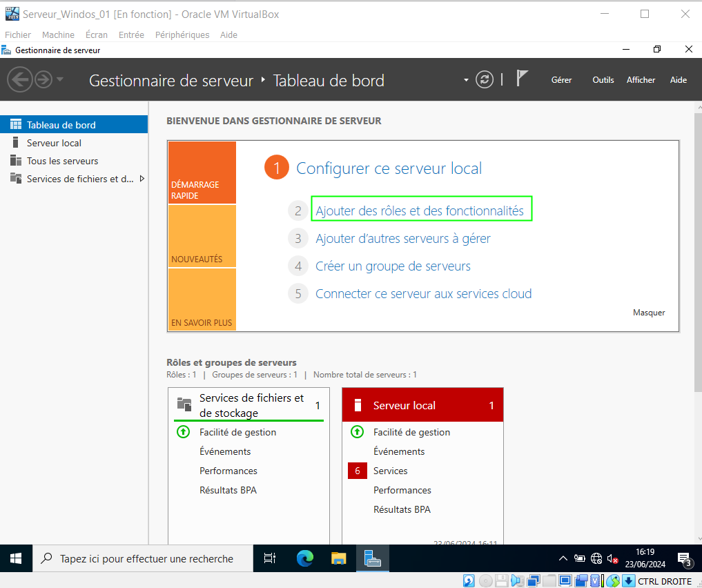Click the taskbar search input field

(x=146, y=558)
